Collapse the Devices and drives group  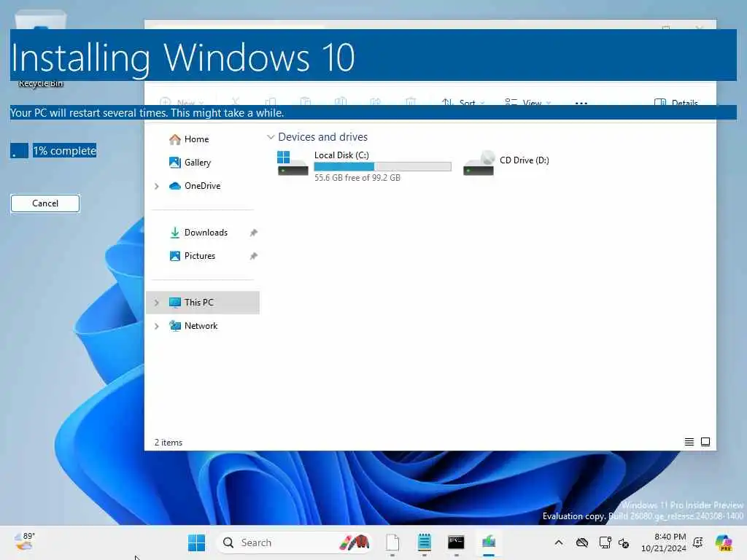pos(271,137)
